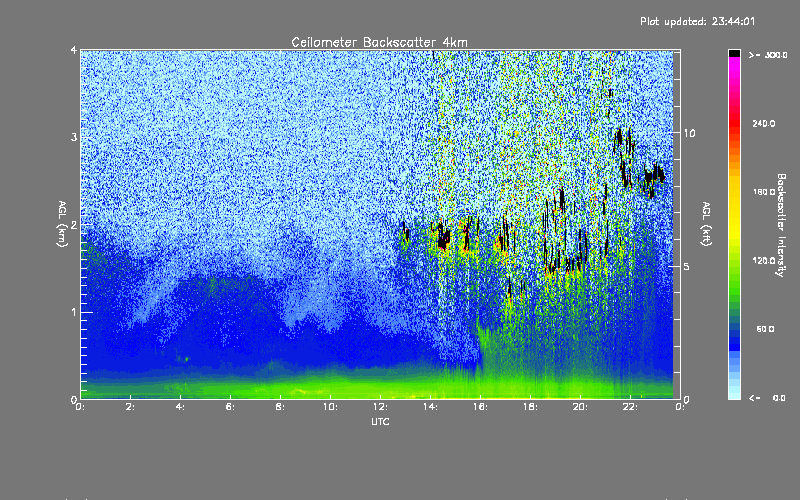Screen dimensions: 800x500
Task: Click the '120.0' colorbar value
Action: [x=764, y=260]
